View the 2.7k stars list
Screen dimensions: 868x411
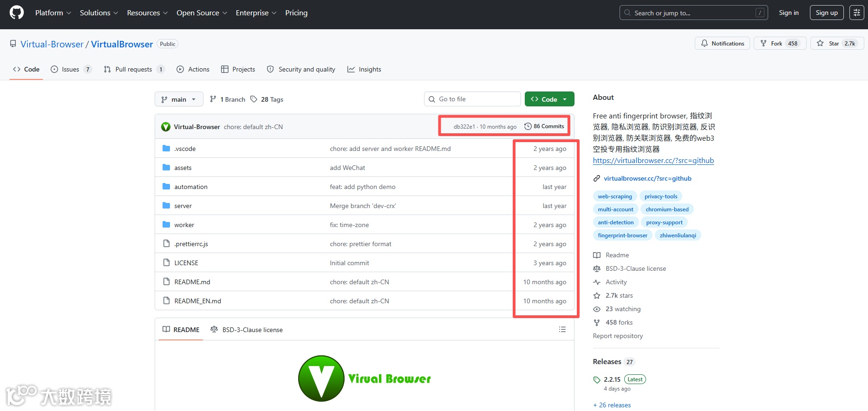613,295
